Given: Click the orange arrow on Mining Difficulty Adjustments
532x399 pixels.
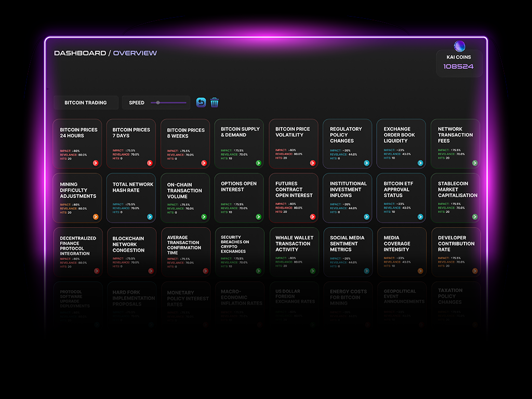Looking at the screenshot, I should 96,217.
